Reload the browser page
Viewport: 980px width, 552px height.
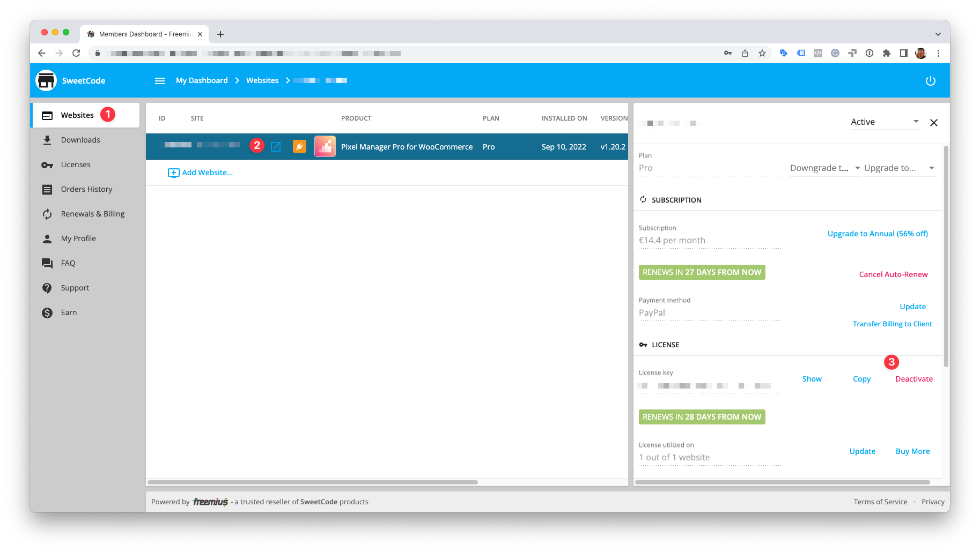(76, 53)
